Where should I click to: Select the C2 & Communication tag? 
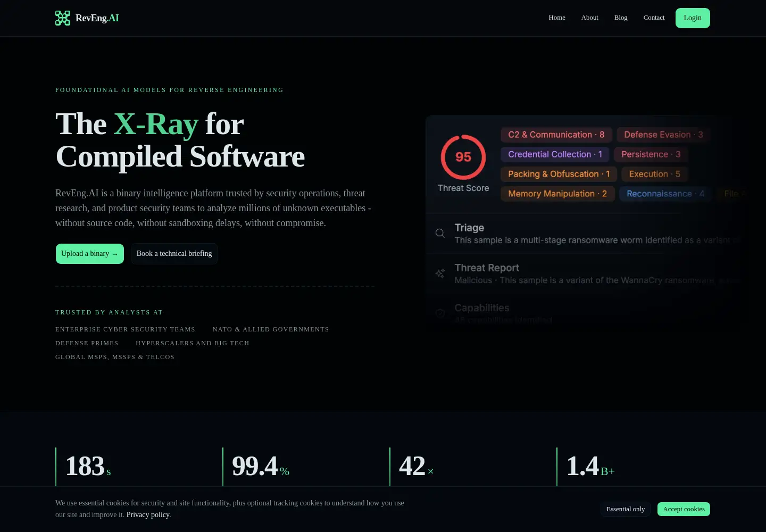coord(556,135)
